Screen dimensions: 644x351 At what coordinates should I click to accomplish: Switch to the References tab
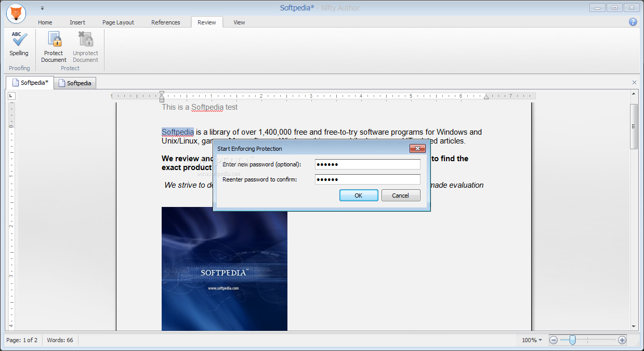click(166, 22)
